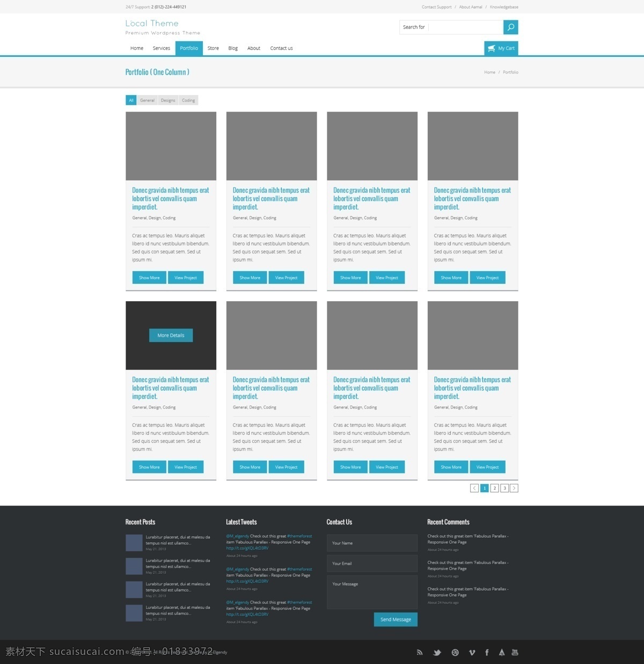The height and width of the screenshot is (664, 644).
Task: Click the search magnifier icon button
Action: [510, 27]
